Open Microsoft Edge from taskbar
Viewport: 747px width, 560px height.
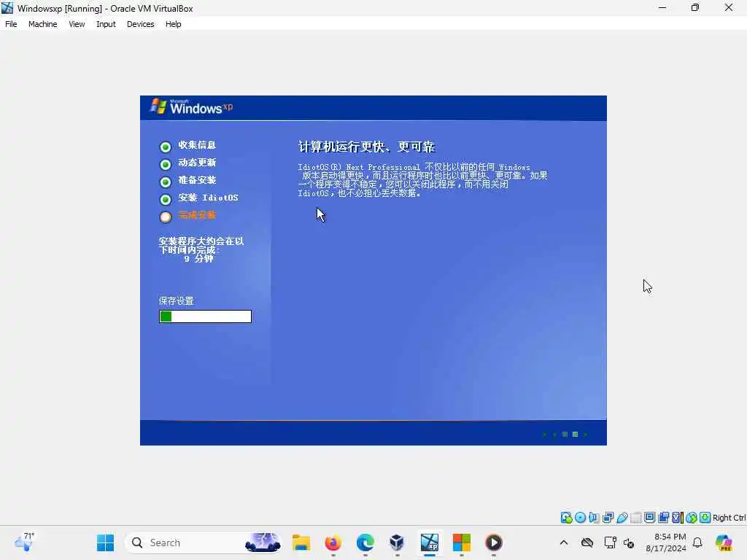pos(365,542)
